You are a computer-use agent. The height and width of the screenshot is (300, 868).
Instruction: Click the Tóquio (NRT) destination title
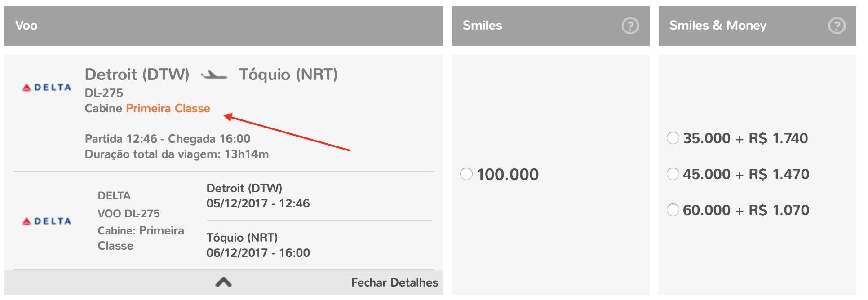(x=288, y=75)
